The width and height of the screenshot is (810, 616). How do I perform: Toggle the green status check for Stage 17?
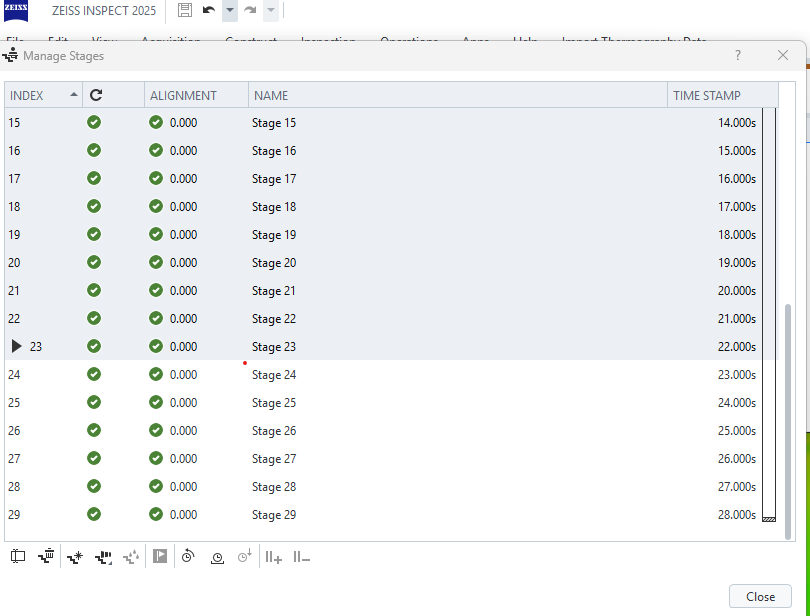tap(94, 179)
